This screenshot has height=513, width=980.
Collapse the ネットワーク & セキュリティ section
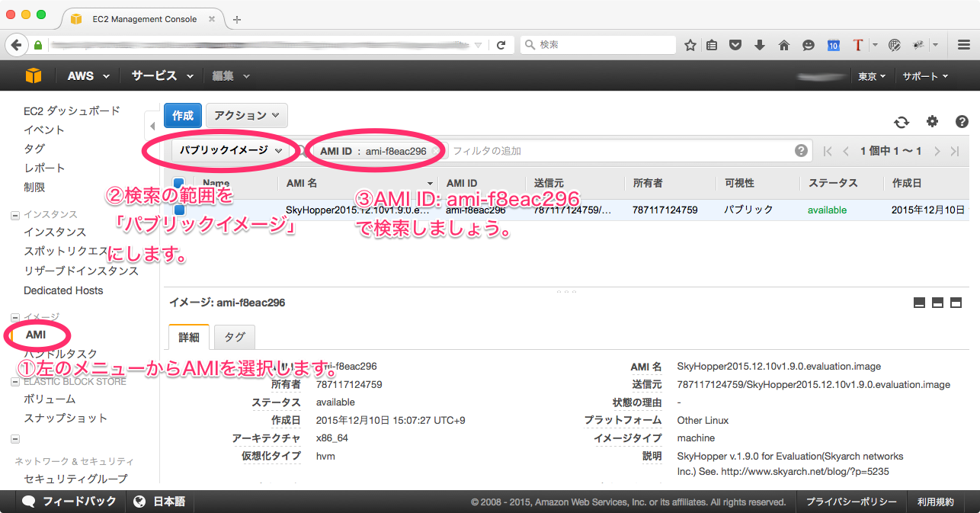pos(15,439)
